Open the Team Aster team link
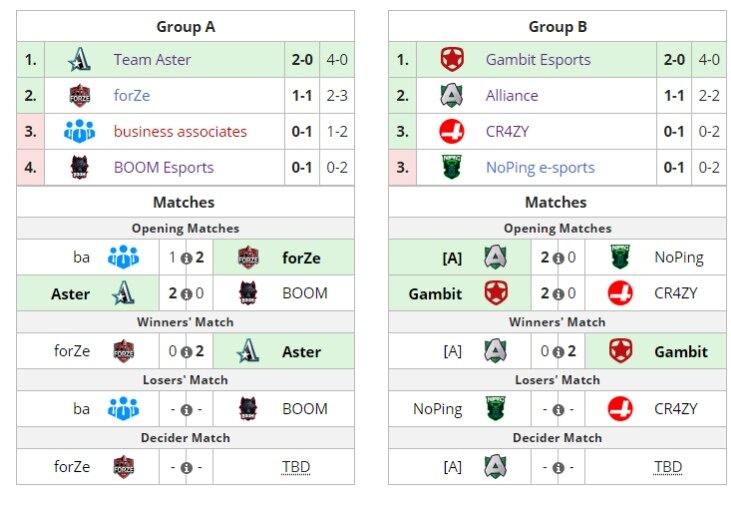Screen dimensions: 731x527 pos(152,60)
